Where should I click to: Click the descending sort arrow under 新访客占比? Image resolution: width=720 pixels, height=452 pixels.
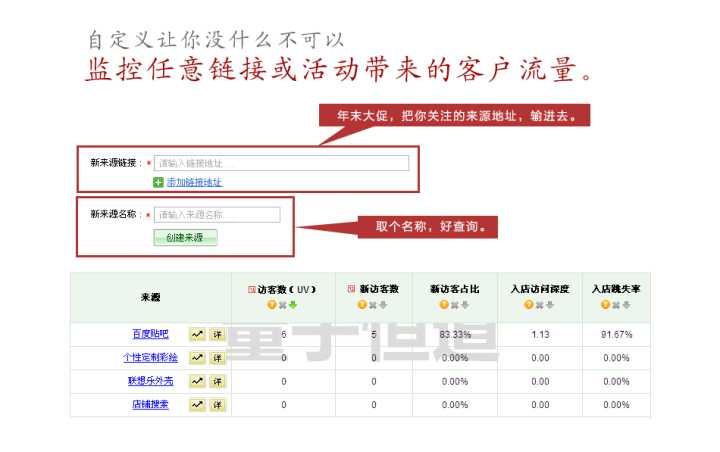(x=465, y=305)
